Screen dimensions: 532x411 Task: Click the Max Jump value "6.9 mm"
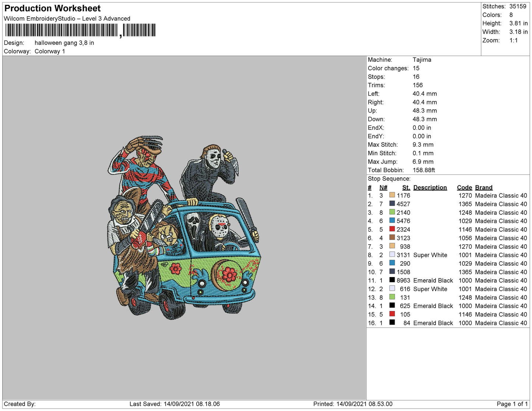coord(423,162)
